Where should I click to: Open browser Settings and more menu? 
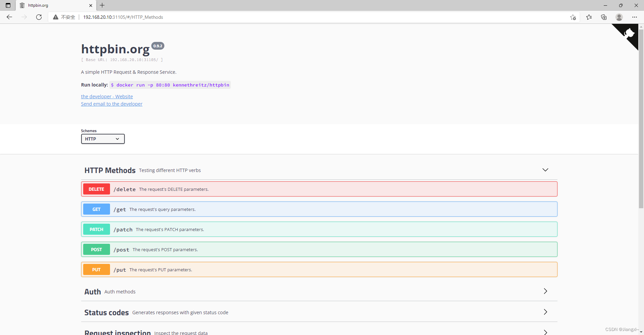(x=635, y=17)
